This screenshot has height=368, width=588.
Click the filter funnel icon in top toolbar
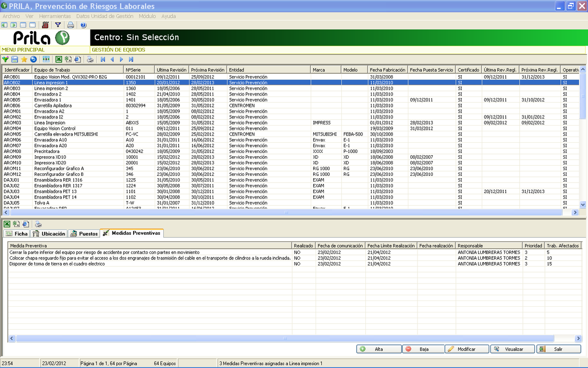(58, 25)
